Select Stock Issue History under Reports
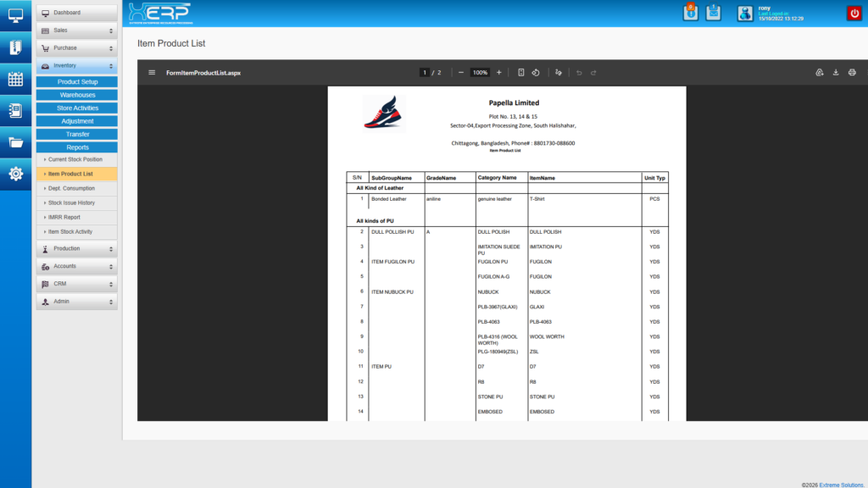 point(76,202)
